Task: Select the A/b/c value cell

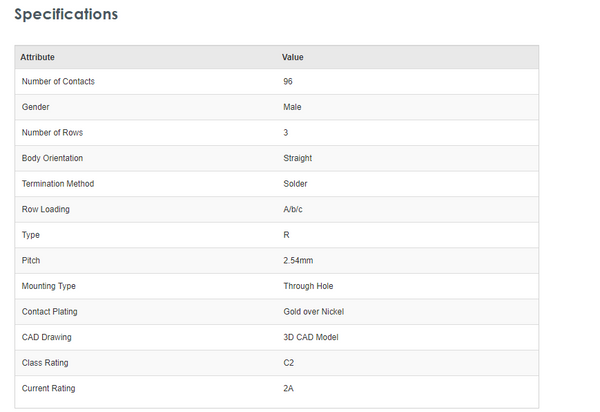Action: click(296, 209)
